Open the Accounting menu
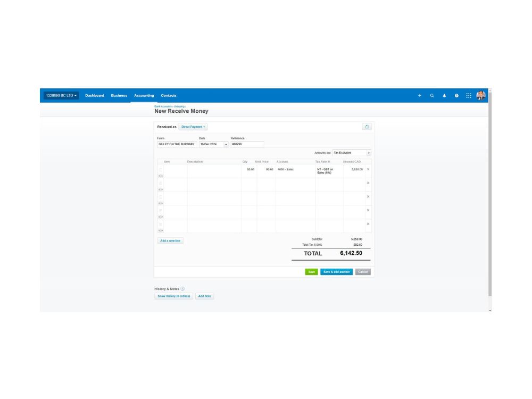This screenshot has height=399, width=532. 144,96
